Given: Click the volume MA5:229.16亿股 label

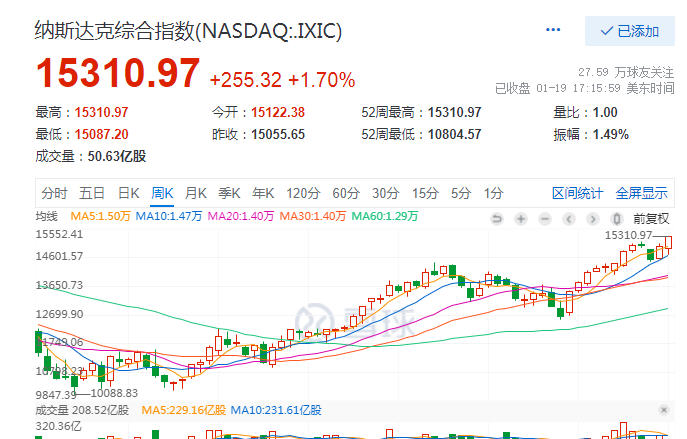Looking at the screenshot, I should tap(184, 411).
